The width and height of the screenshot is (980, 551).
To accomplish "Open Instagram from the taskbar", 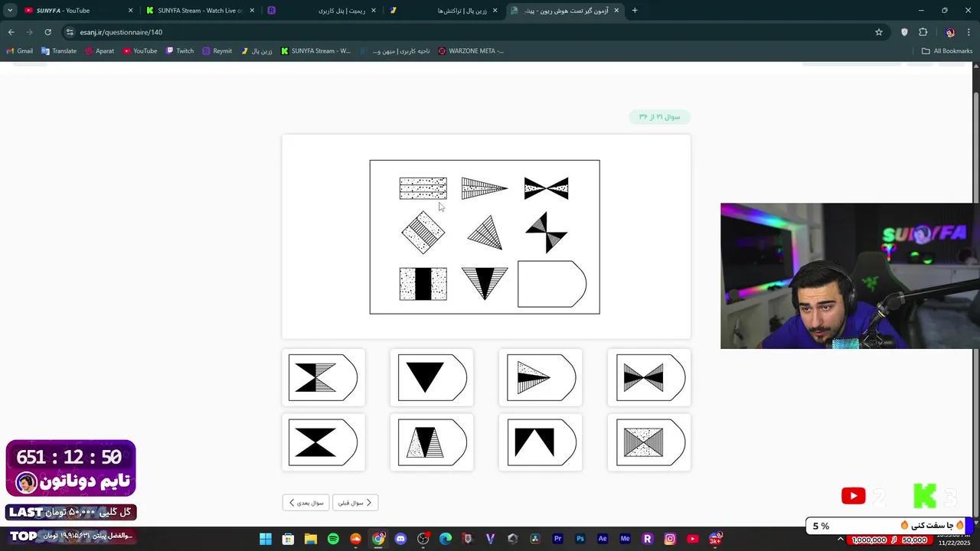I will (x=670, y=539).
